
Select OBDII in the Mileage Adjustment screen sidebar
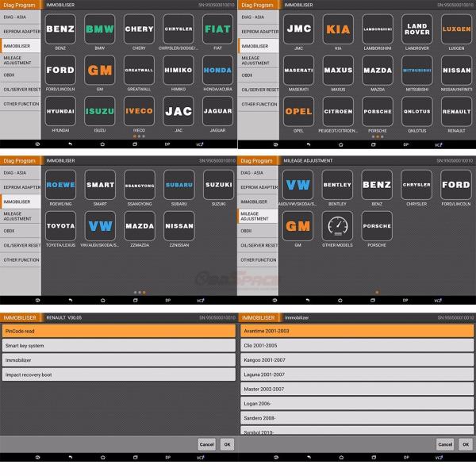258,231
